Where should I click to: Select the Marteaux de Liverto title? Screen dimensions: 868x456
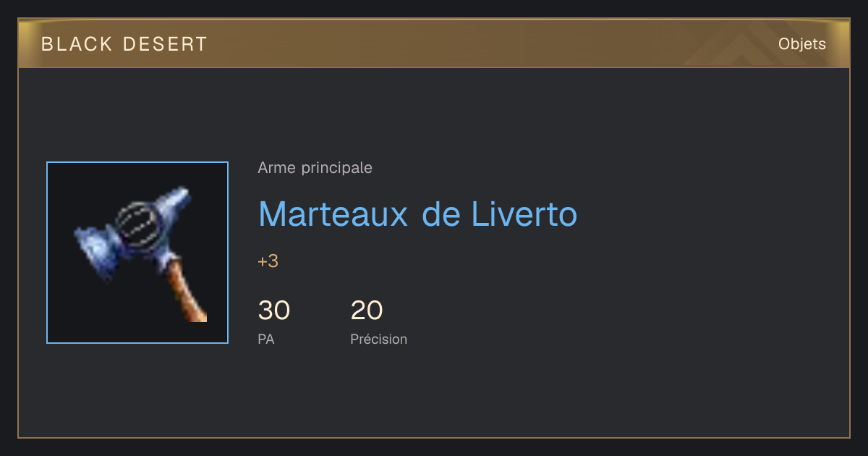pos(417,214)
